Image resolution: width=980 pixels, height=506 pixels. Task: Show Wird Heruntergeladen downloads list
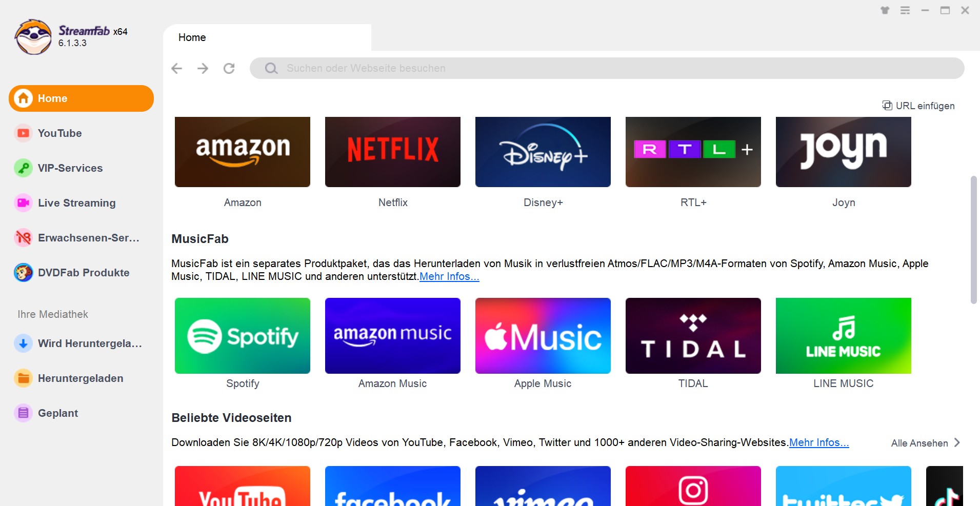point(81,343)
